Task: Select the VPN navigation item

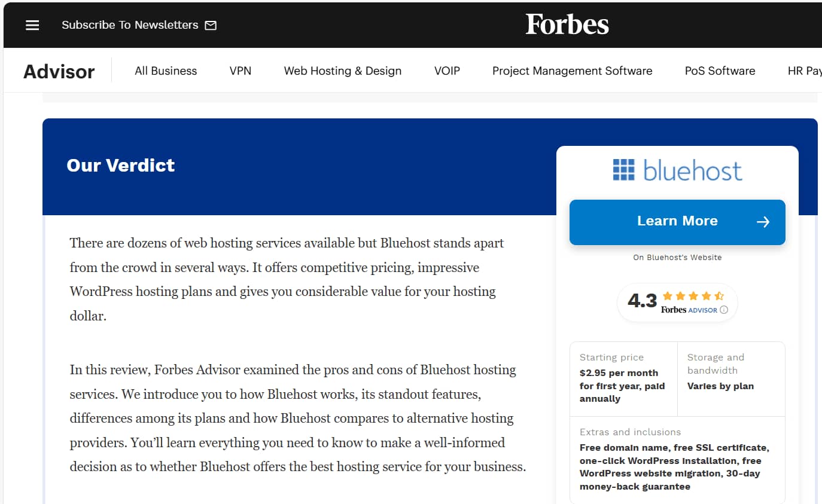Action: coord(240,71)
